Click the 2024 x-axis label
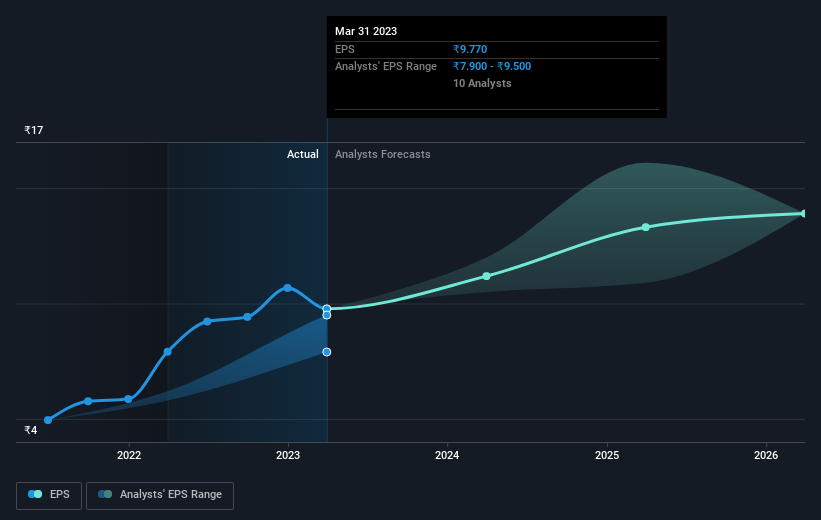 pyautogui.click(x=447, y=455)
